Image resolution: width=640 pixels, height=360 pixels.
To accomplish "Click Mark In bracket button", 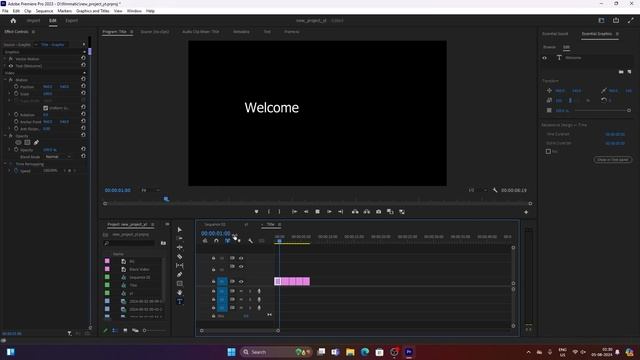I will coord(269,212).
